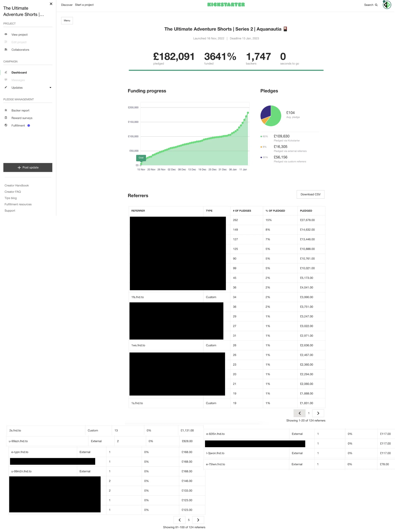Open View project in sidebar
Screen dimensions: 395x532
click(x=19, y=34)
